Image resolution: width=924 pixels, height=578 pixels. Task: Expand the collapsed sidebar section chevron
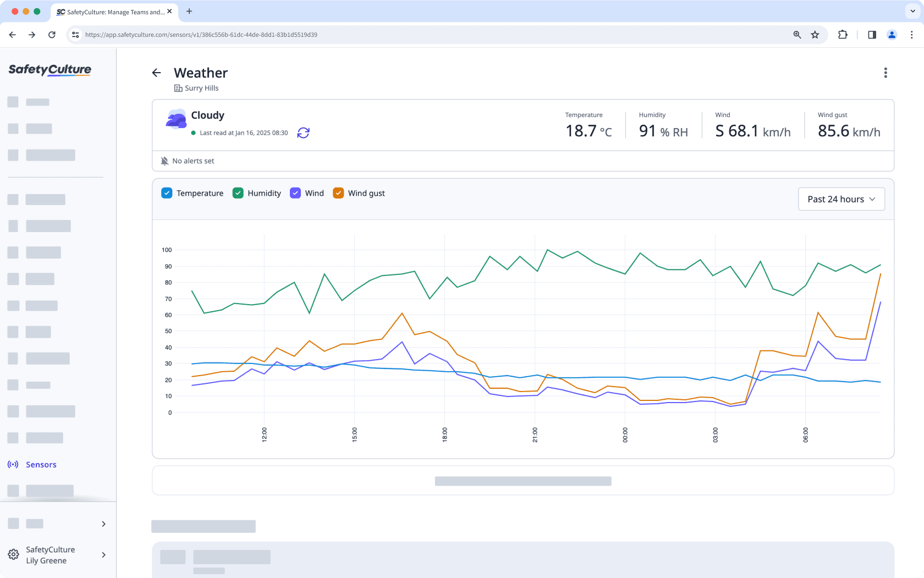click(x=103, y=524)
